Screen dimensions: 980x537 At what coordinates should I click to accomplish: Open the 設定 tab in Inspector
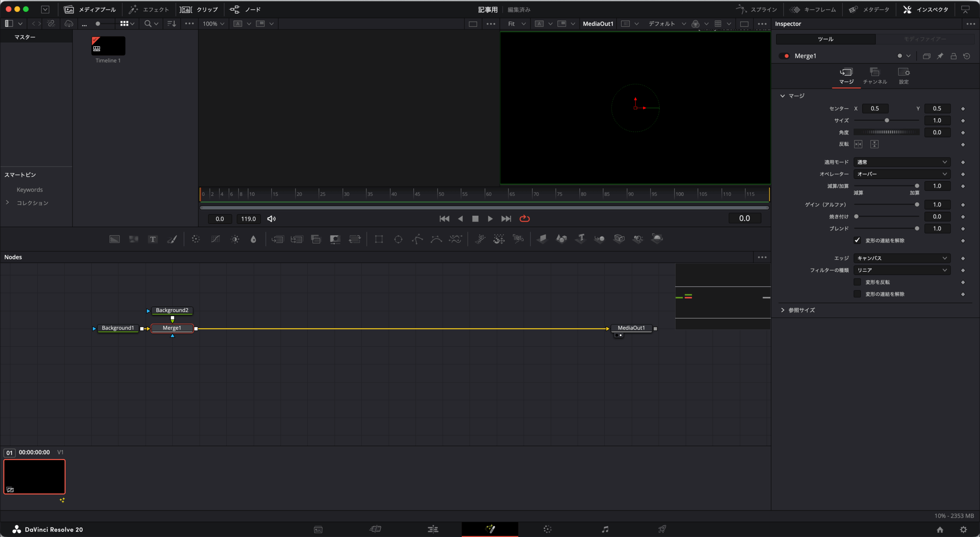tap(903, 76)
